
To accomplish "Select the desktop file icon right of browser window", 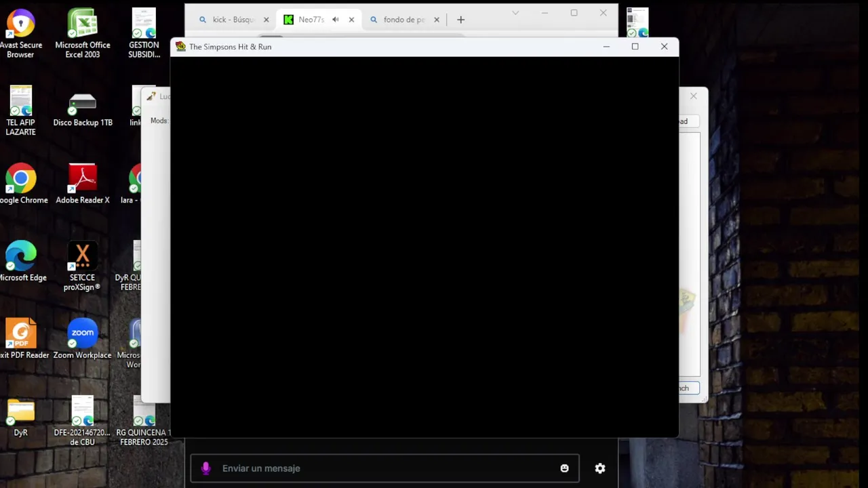I will pyautogui.click(x=637, y=22).
